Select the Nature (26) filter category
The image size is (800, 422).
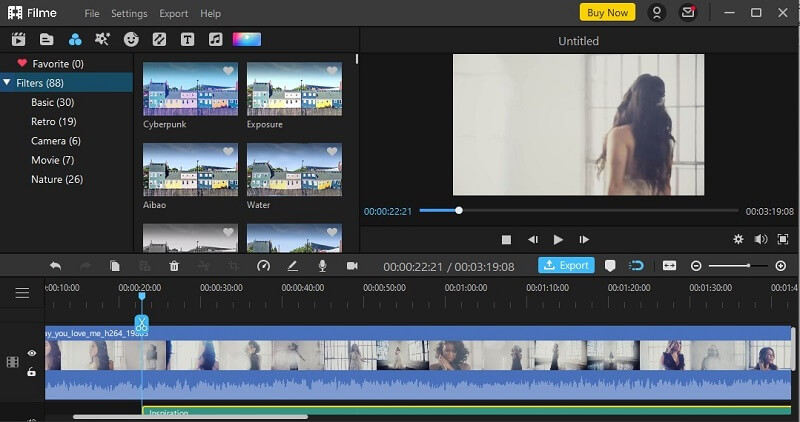click(x=57, y=180)
